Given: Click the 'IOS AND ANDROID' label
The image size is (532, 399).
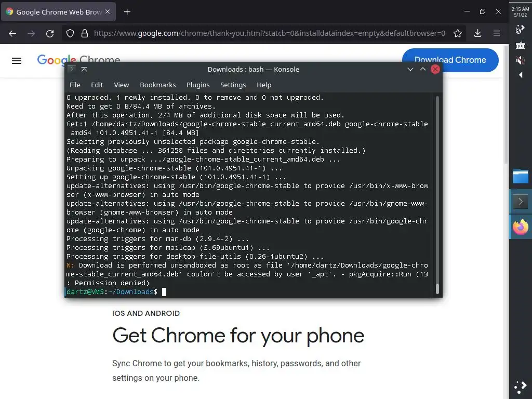Looking at the screenshot, I should click(146, 313).
